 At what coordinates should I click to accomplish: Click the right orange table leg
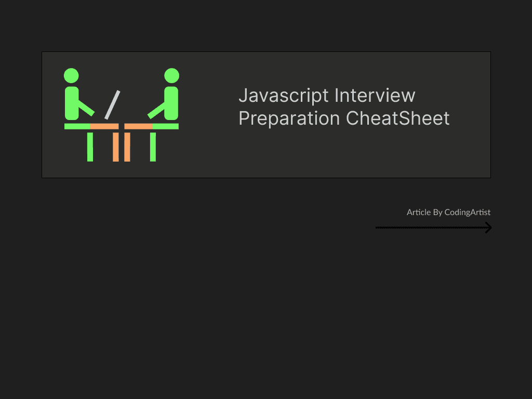click(127, 147)
